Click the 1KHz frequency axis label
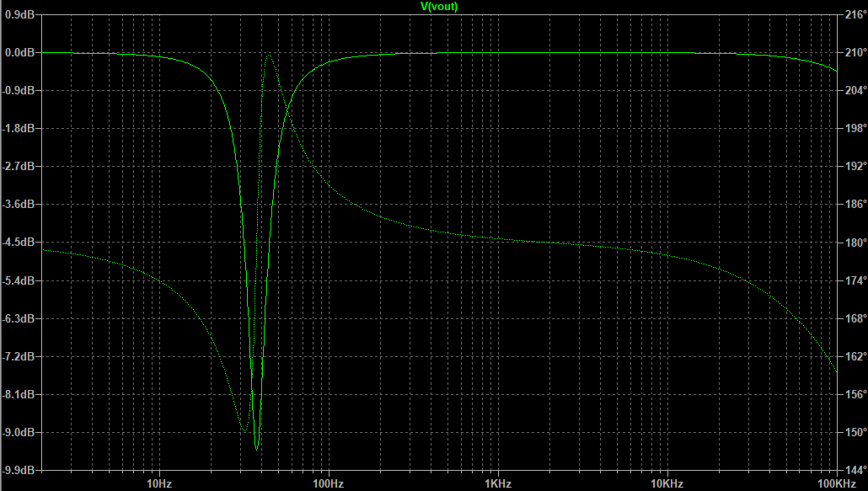The image size is (868, 491). coord(497,483)
